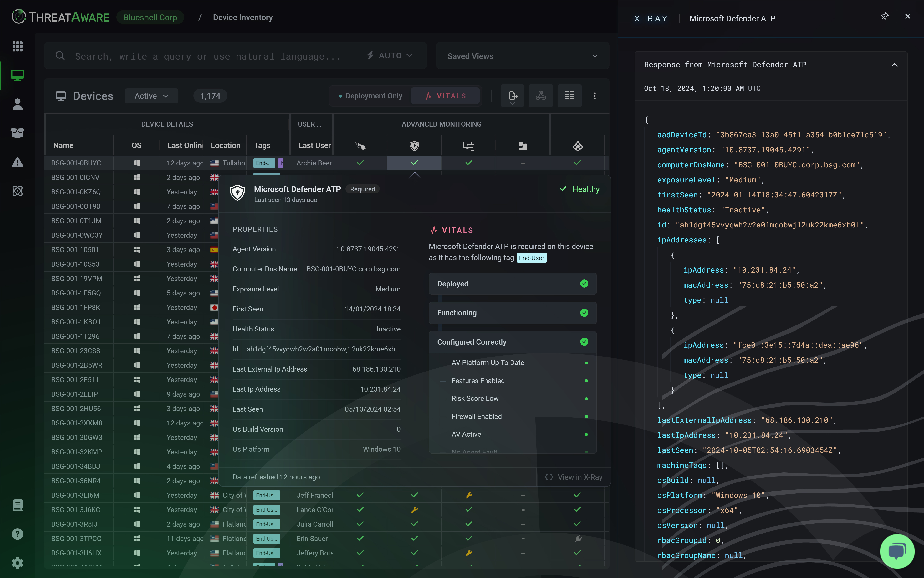Image resolution: width=924 pixels, height=578 pixels.
Task: Open the integrations webhook icon on the toolbar
Action: [540, 96]
